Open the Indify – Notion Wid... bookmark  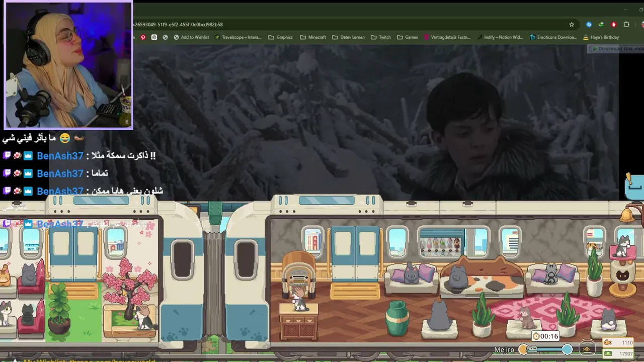(500, 37)
